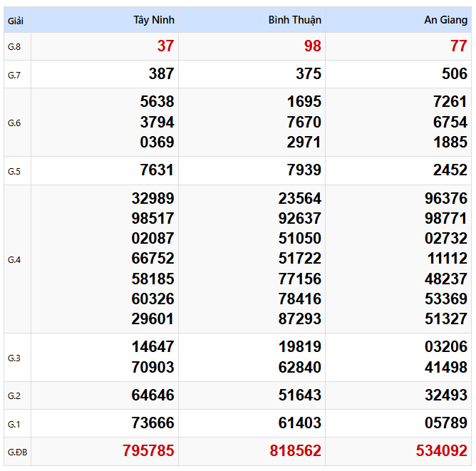Click the G.ĐB row label

tap(17, 452)
